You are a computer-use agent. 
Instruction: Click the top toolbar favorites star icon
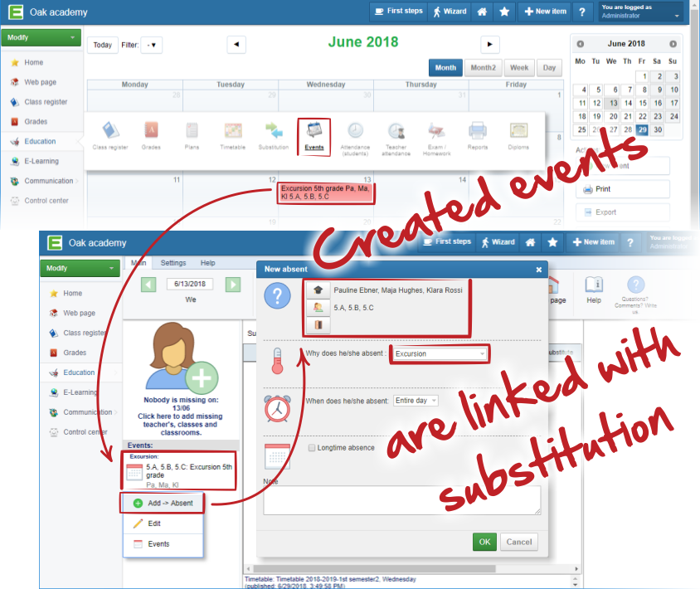(x=503, y=12)
